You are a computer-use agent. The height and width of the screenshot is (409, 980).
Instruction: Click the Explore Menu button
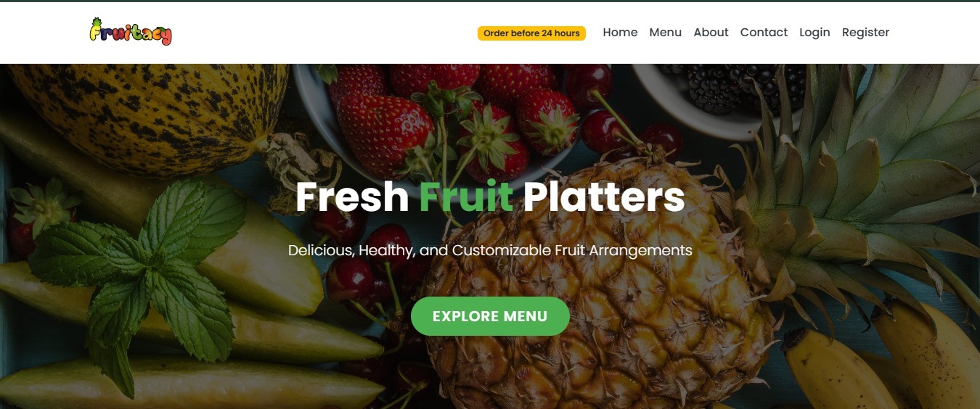[490, 316]
